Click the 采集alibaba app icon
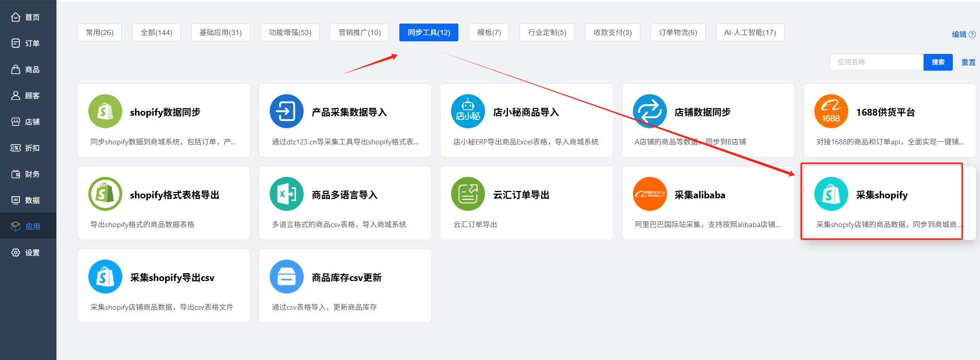The height and width of the screenshot is (360, 980). (649, 194)
